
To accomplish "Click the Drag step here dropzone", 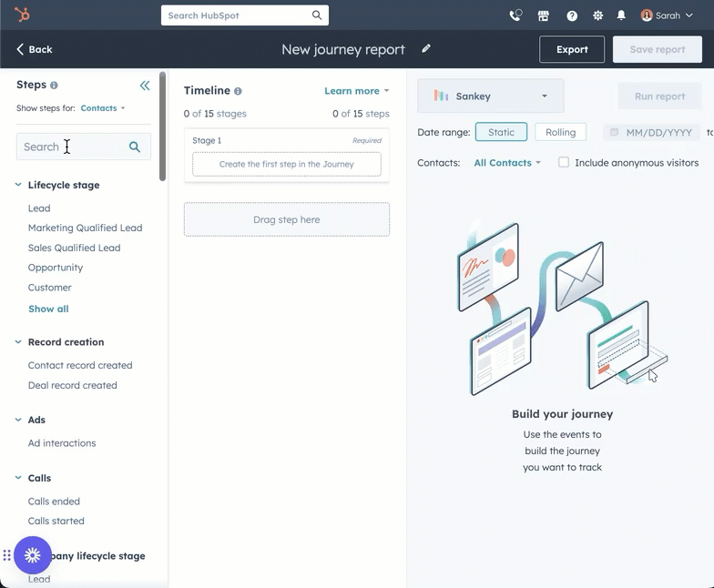I will pyautogui.click(x=286, y=219).
